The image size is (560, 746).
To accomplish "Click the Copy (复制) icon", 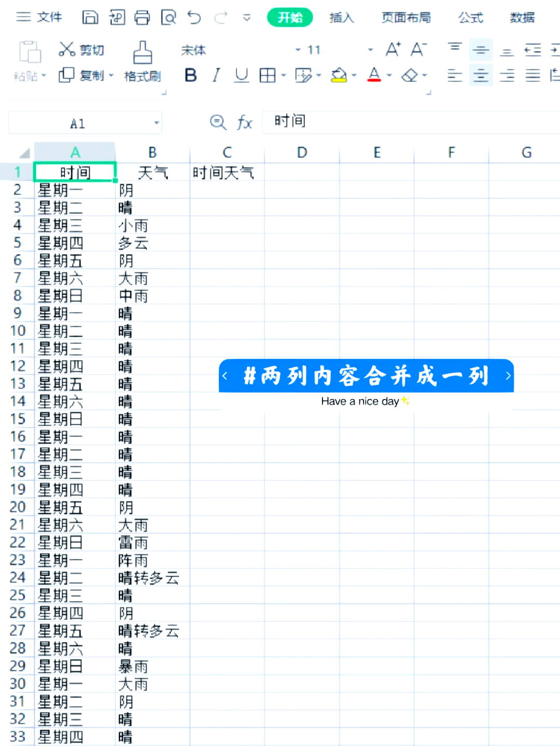I will (66, 75).
